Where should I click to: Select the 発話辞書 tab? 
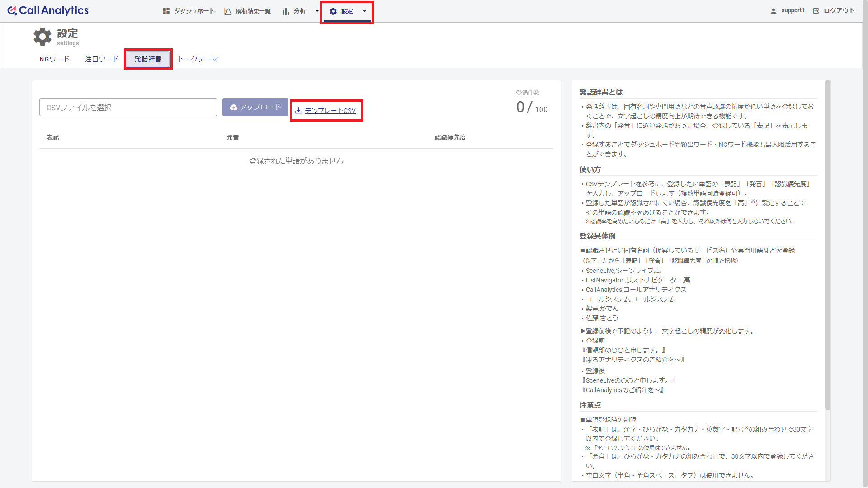148,59
